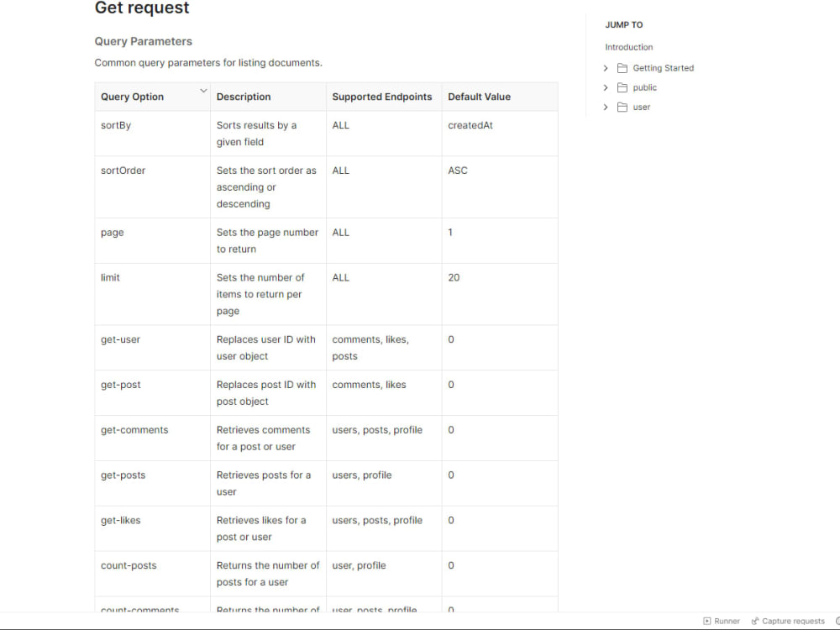Expand the user folder chevron
Screen dimensions: 840x630
pos(606,107)
